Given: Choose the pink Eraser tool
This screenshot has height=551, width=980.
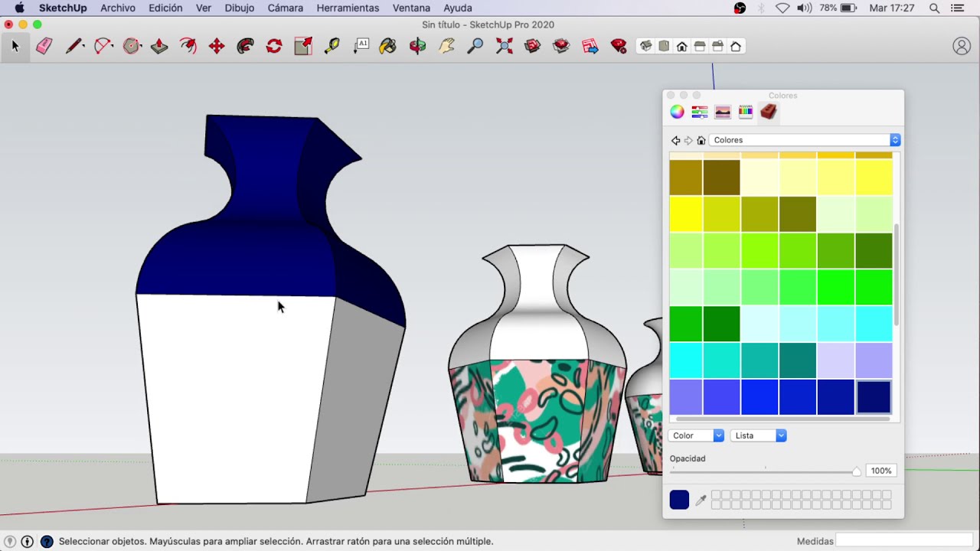Looking at the screenshot, I should [x=44, y=47].
